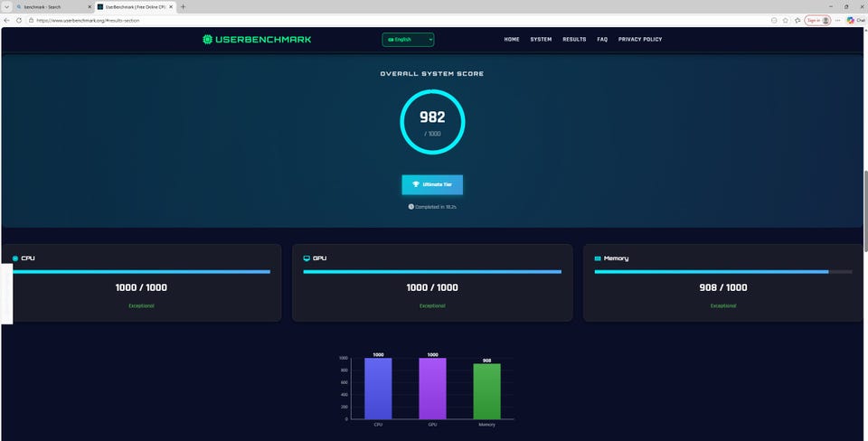Image resolution: width=868 pixels, height=441 pixels.
Task: Click the CPU 1000 / 1000 score text
Action: 141,287
